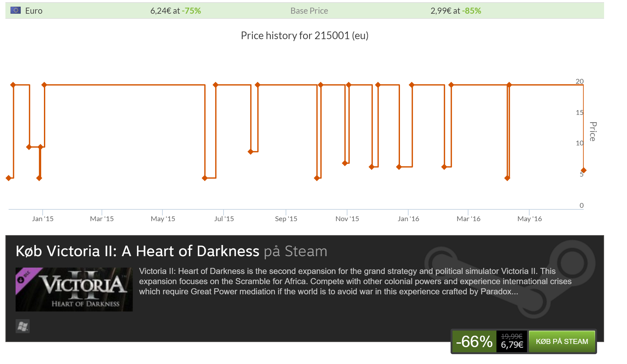Click the -66% discount badge
Viewport: 627px width, 364px height.
pos(474,341)
